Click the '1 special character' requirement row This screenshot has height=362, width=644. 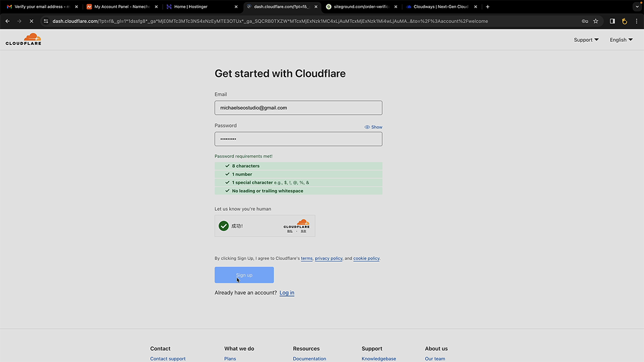pyautogui.click(x=298, y=182)
